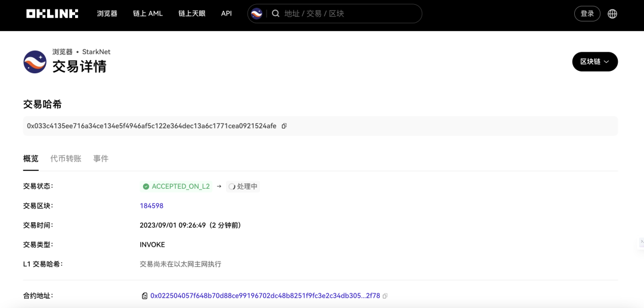Open the 浏览器 navigation menu

tap(107, 14)
